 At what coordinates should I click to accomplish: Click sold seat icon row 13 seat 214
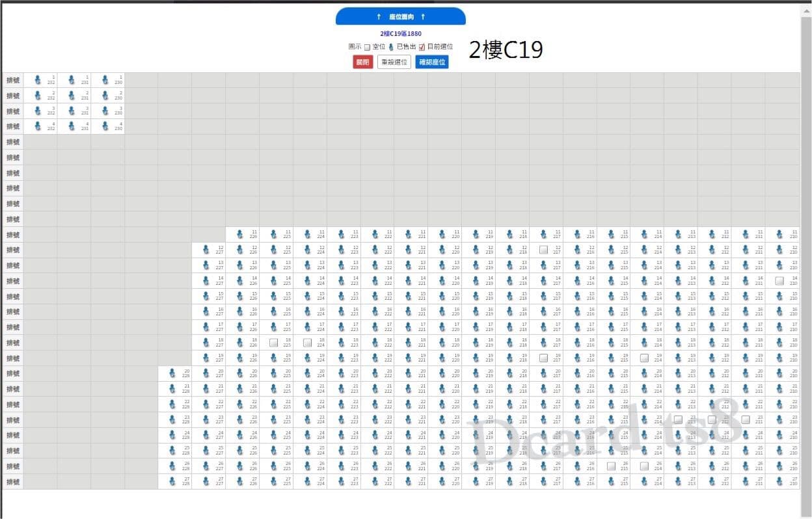pos(644,265)
